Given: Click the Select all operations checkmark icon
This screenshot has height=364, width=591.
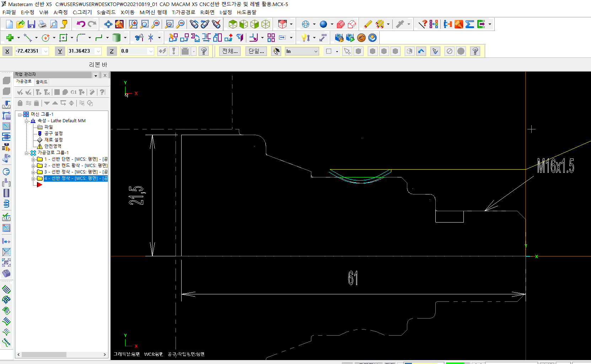Looking at the screenshot, I should (20, 92).
